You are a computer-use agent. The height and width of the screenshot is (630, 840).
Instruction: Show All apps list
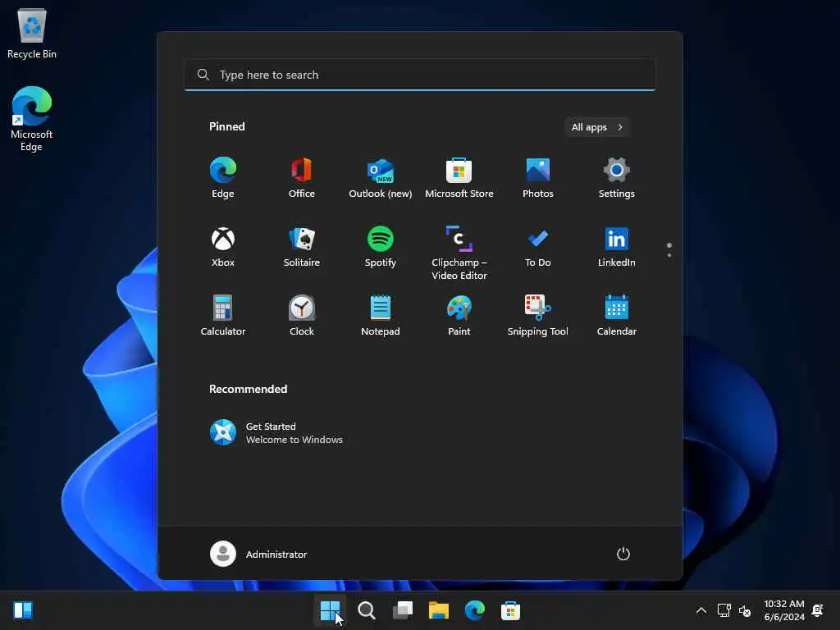(597, 127)
